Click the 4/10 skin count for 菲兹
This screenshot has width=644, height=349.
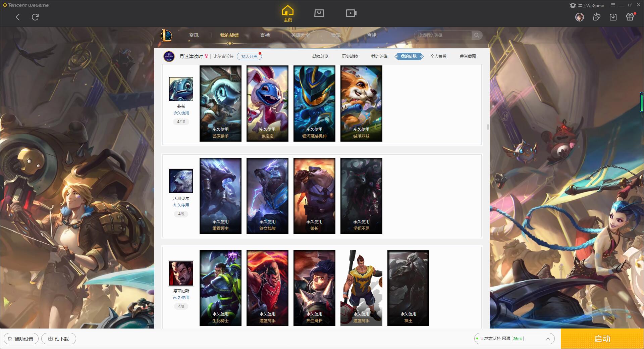[181, 122]
